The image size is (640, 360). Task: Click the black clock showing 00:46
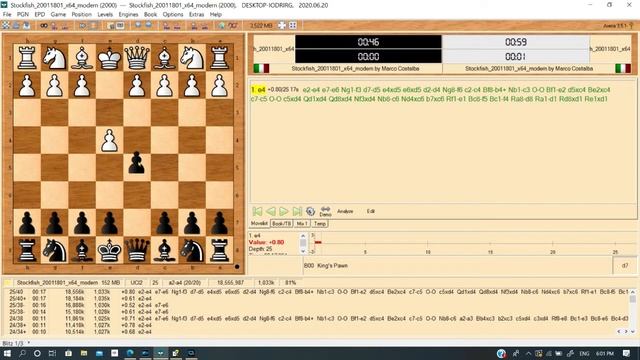click(368, 42)
